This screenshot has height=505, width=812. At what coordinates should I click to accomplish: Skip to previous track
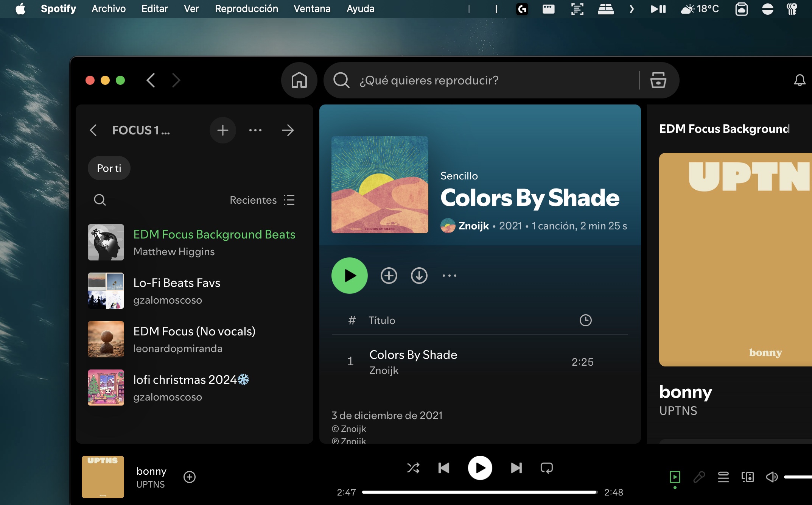tap(444, 468)
